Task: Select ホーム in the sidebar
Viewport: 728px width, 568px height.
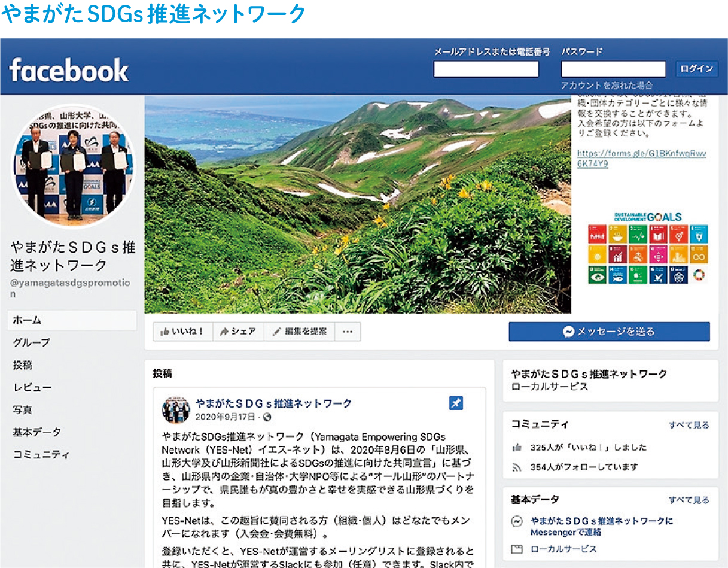Action: pos(72,320)
